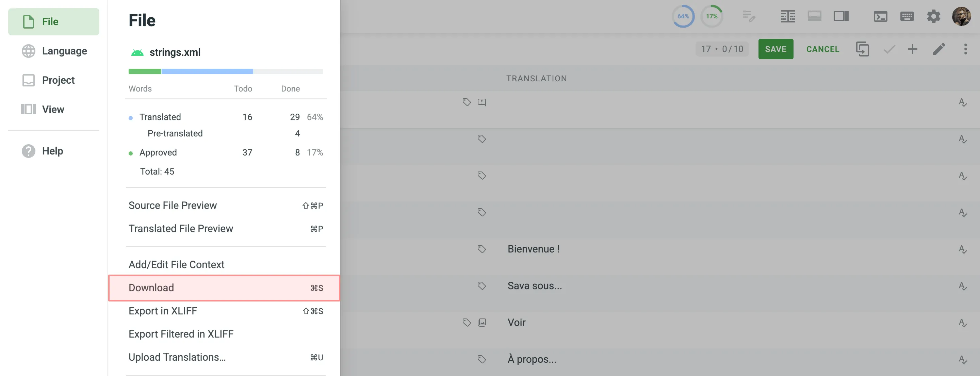Open the File sidebar section
Image resolution: width=980 pixels, height=376 pixels.
click(x=53, y=21)
